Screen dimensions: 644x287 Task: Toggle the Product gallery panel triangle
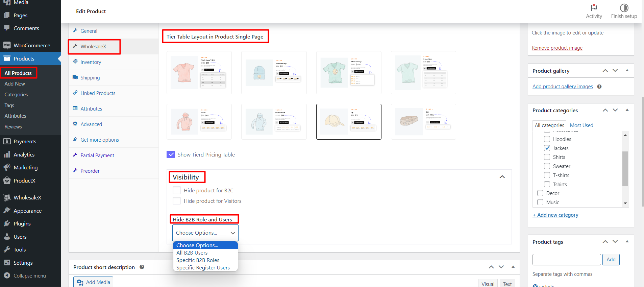tap(627, 70)
